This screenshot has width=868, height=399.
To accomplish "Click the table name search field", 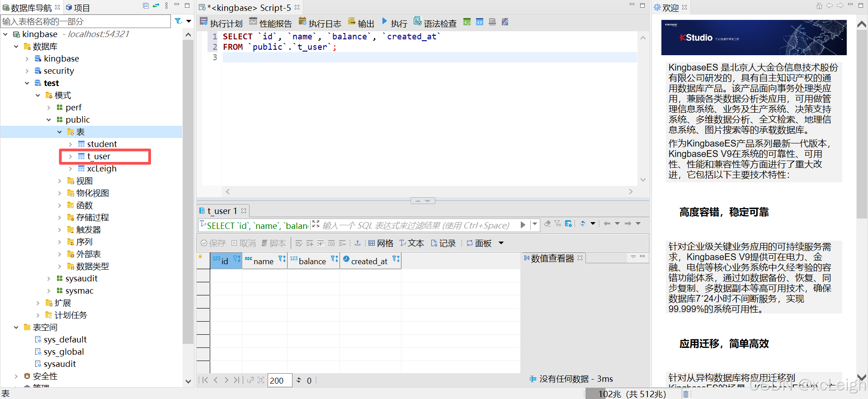I will coord(86,21).
